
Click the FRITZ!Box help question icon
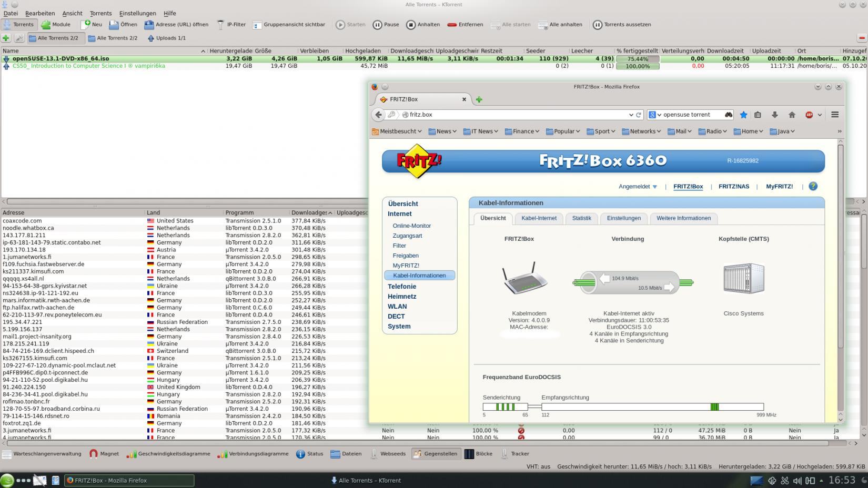(813, 186)
